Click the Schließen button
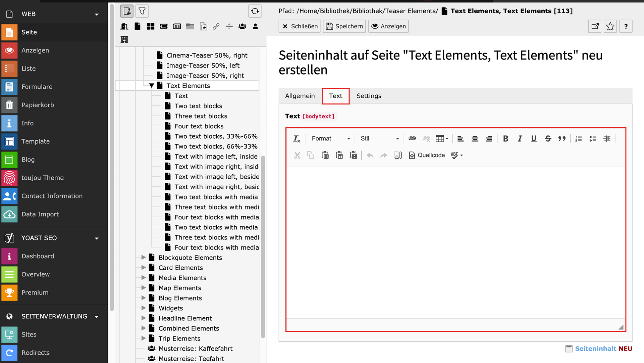Image resolution: width=644 pixels, height=363 pixels. pyautogui.click(x=300, y=26)
